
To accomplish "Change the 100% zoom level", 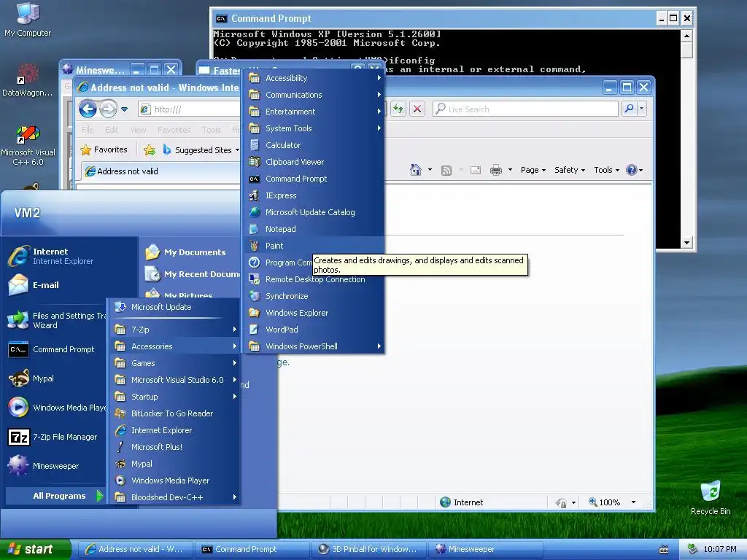I will tap(612, 502).
